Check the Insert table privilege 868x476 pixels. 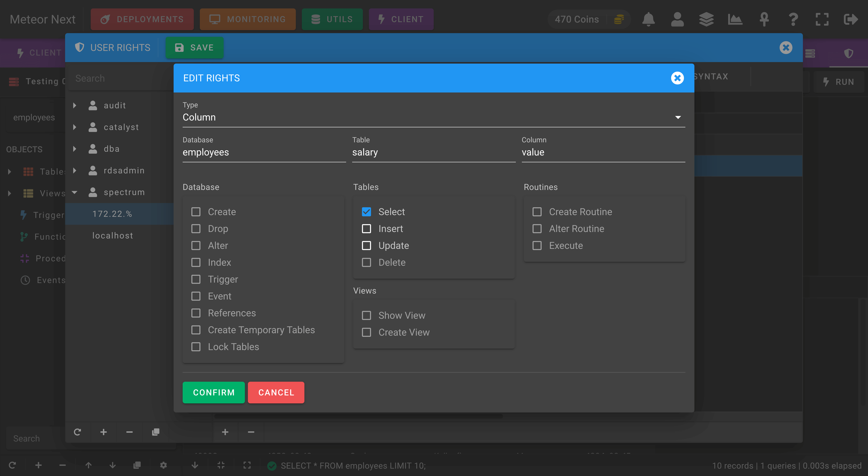[x=366, y=228]
